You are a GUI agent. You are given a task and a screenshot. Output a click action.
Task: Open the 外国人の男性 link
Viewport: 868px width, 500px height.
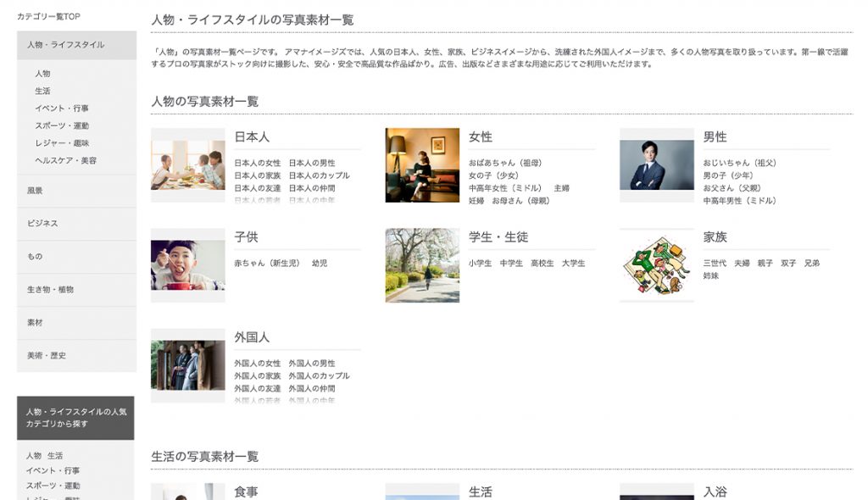[312, 364]
